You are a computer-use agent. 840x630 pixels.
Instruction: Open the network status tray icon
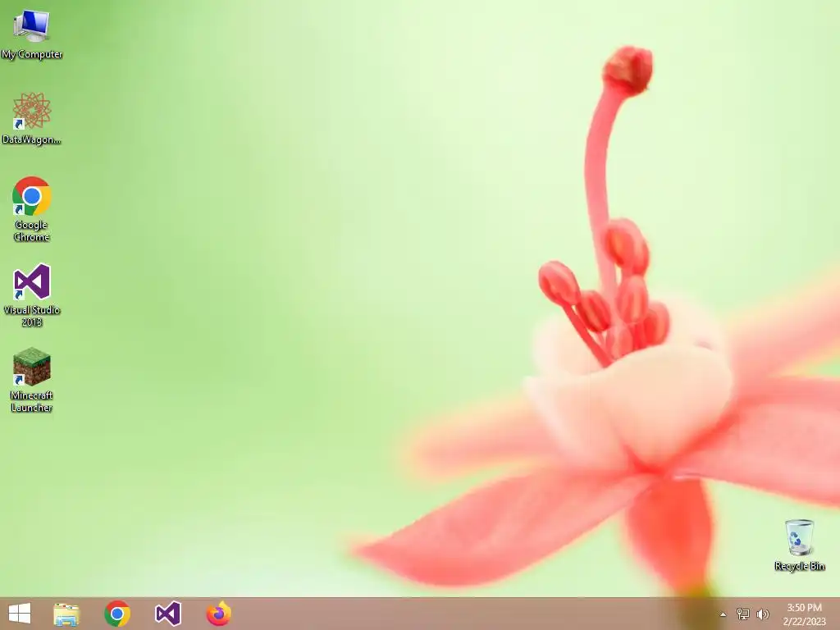coord(743,614)
